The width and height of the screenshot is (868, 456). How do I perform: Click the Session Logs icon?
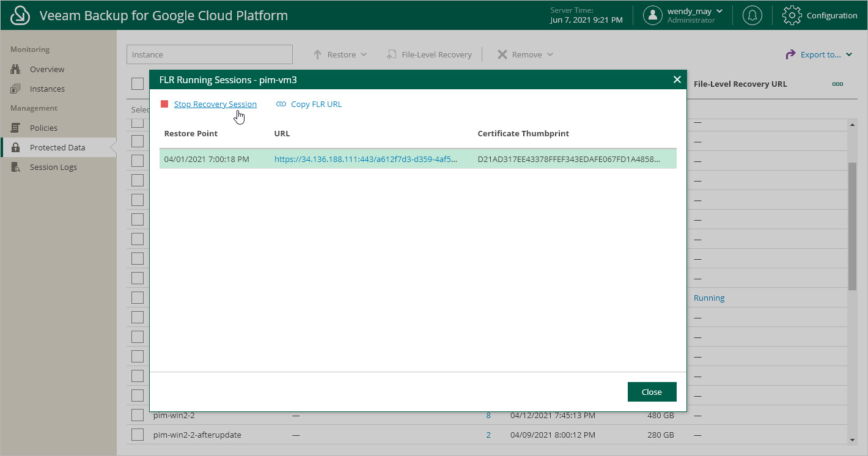[16, 167]
